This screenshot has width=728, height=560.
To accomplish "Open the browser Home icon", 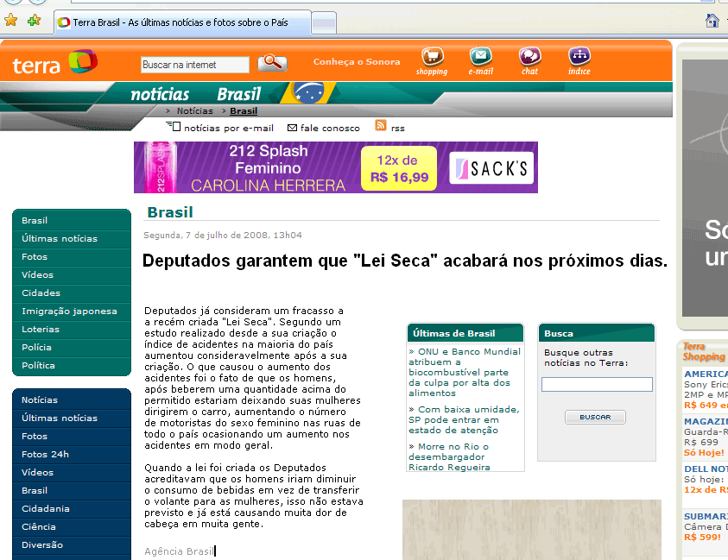I will coord(712,21).
